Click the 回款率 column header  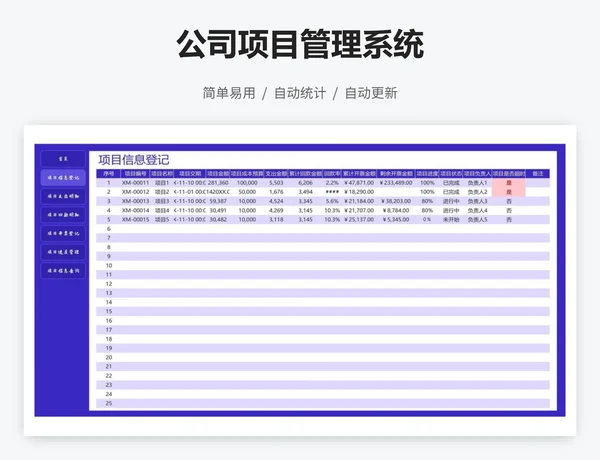332,174
